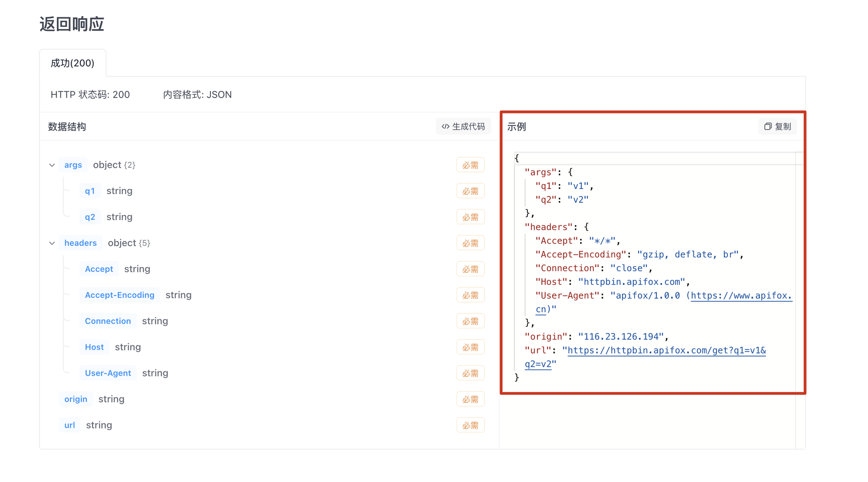This screenshot has height=482, width=868.
Task: Click the 复制 copy example button
Action: click(x=777, y=126)
